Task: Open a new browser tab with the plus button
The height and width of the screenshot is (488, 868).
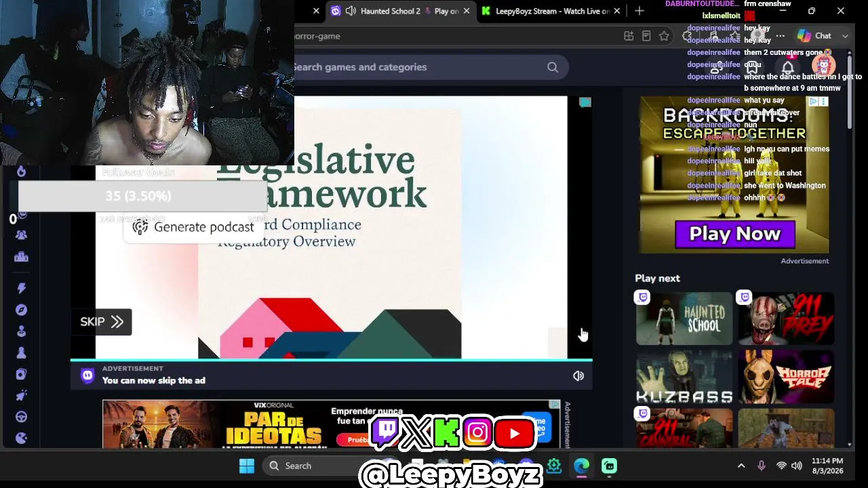Action: (639, 11)
